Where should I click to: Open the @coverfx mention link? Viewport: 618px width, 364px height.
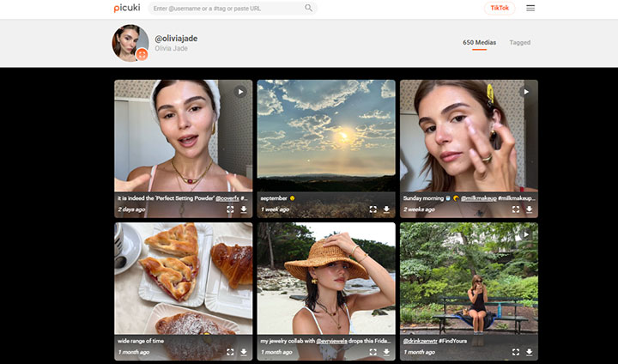pyautogui.click(x=227, y=198)
